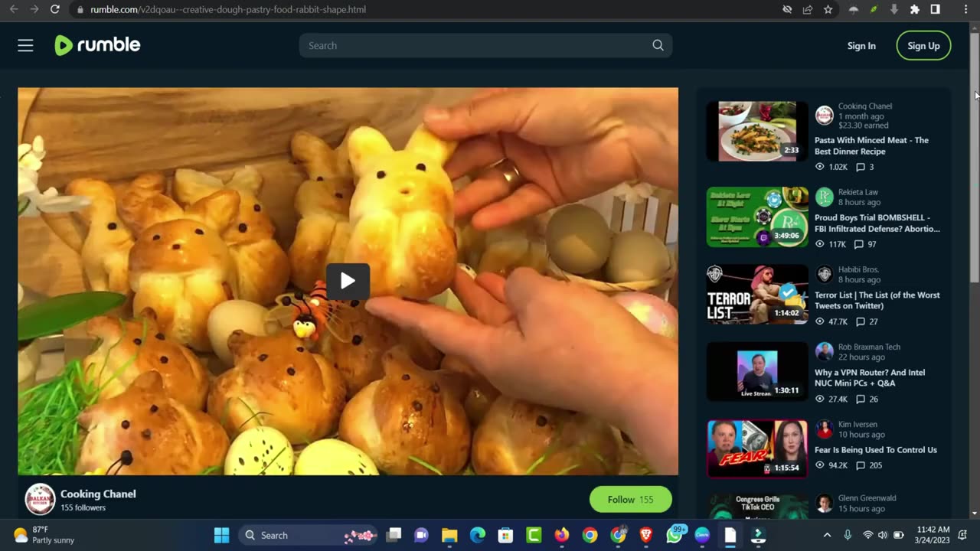Click the browser forward arrow

pos(34,9)
